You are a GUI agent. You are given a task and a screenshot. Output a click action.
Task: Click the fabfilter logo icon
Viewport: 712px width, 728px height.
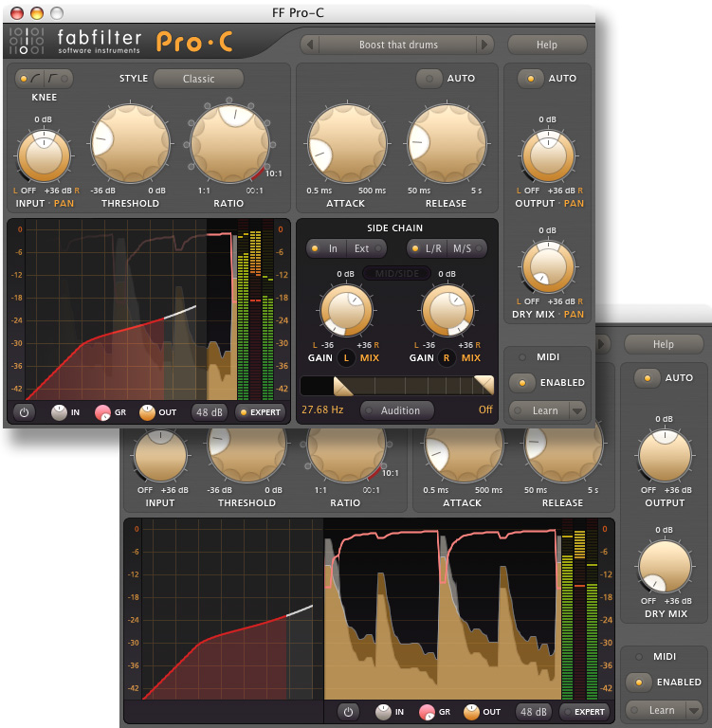coord(27,41)
